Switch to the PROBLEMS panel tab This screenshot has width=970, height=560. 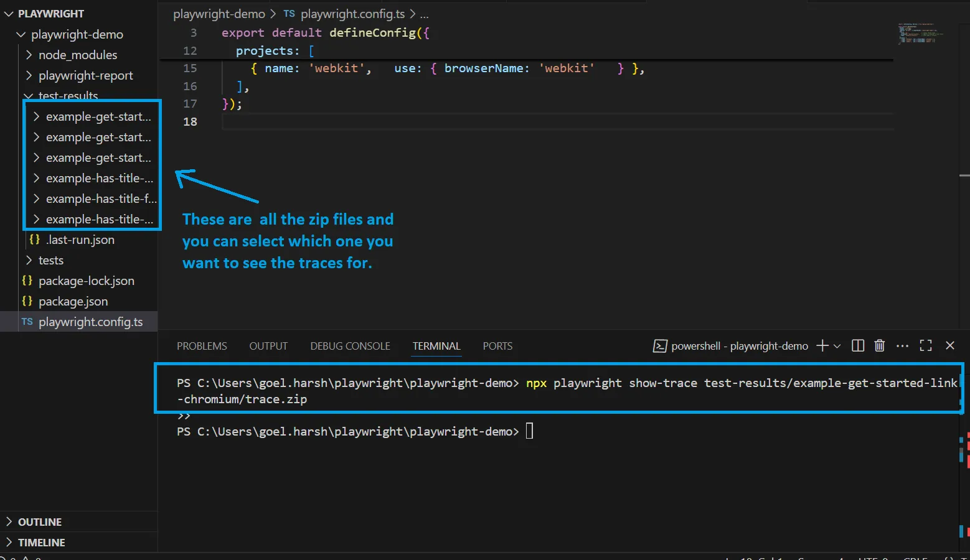[x=202, y=346]
